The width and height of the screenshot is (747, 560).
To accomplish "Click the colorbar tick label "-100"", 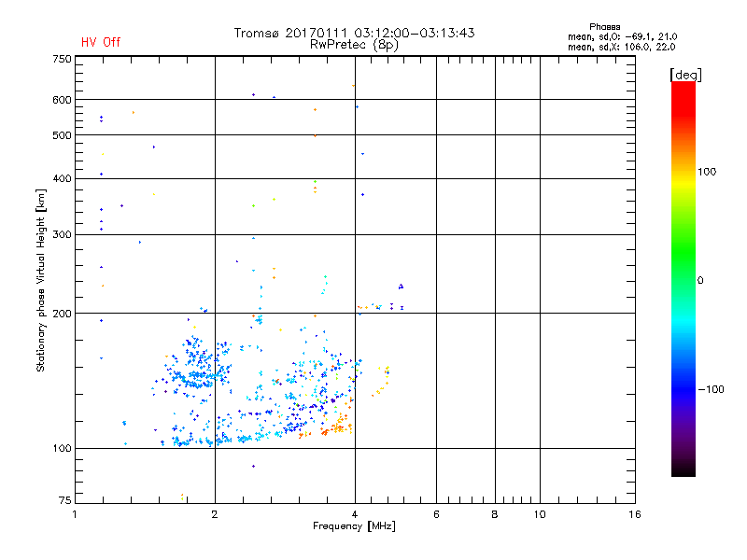I will (x=711, y=389).
